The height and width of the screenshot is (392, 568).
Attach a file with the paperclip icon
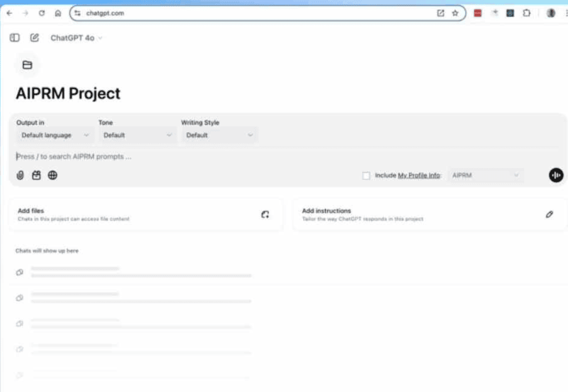[21, 175]
